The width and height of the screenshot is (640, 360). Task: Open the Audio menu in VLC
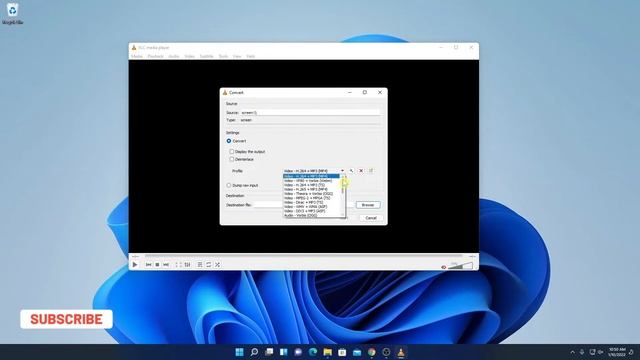174,56
